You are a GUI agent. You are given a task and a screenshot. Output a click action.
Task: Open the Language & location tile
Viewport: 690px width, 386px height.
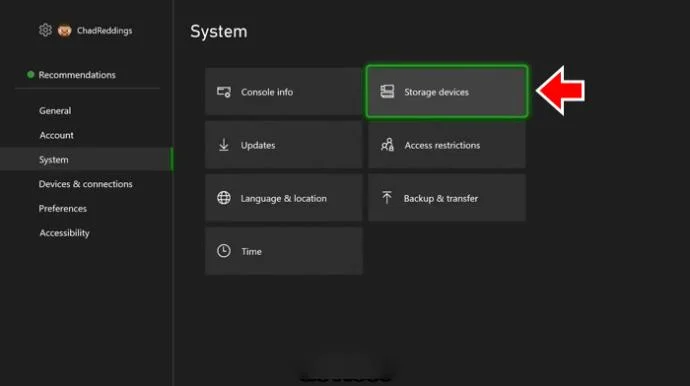[283, 198]
